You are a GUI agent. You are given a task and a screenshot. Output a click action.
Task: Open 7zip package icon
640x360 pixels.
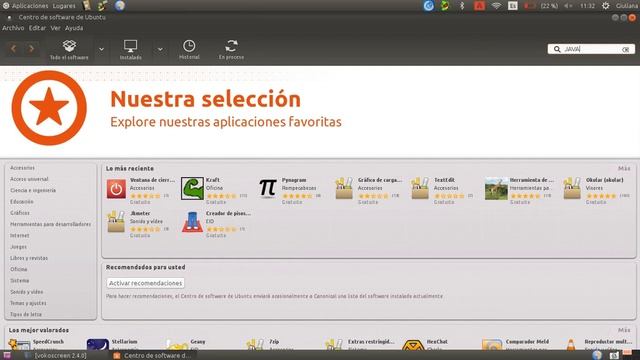point(255,344)
